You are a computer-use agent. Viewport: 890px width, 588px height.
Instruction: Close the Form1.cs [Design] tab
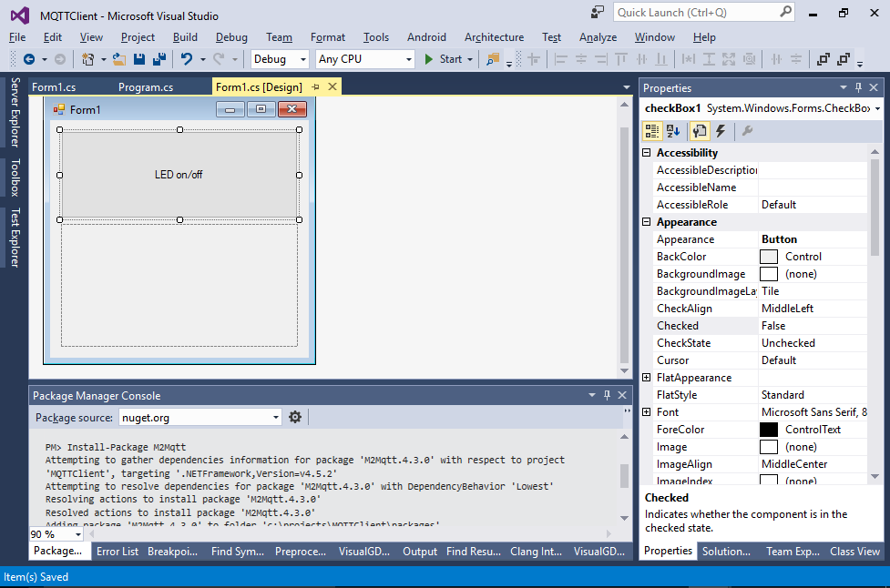point(332,86)
